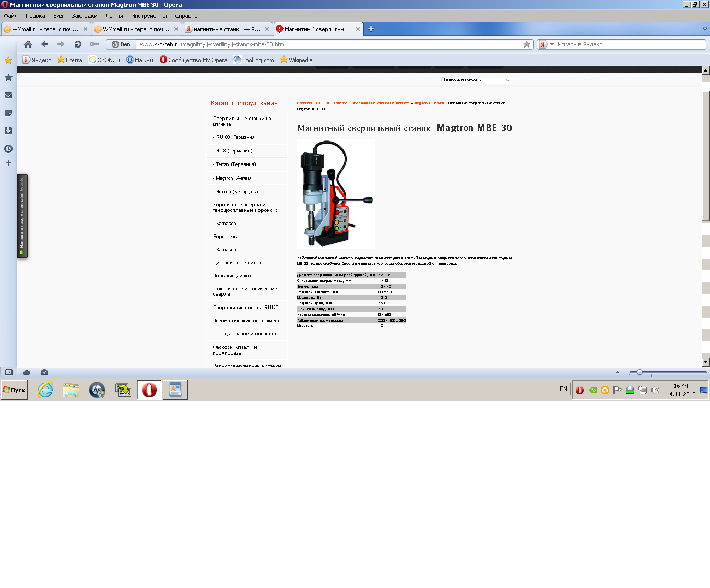Adjust the zoom slider in the status bar
Image resolution: width=710 pixels, height=588 pixels.
tap(640, 372)
